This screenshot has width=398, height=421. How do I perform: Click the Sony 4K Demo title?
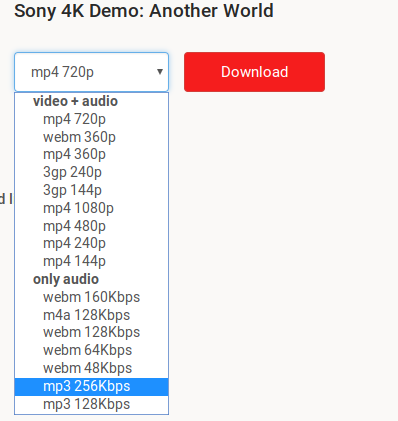pyautogui.click(x=144, y=11)
